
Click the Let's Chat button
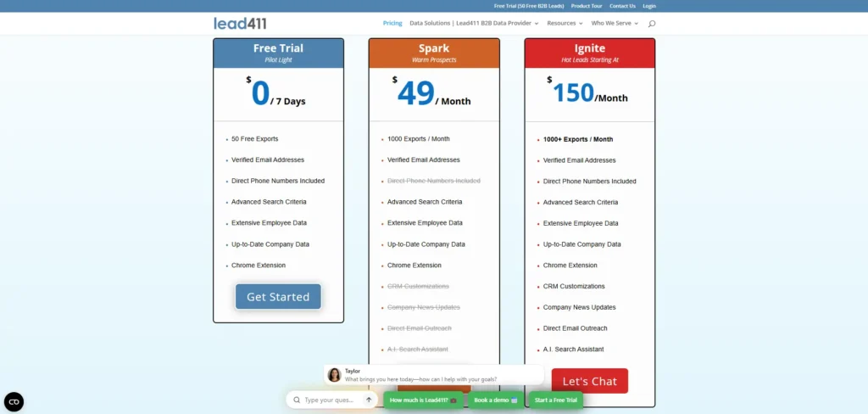click(x=590, y=381)
